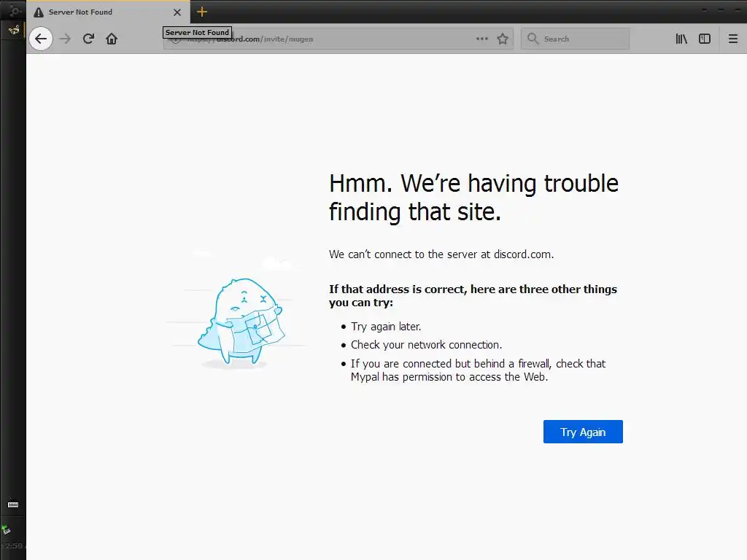Viewport: 747px width, 560px height.
Task: Open the home page
Action: coord(112,39)
